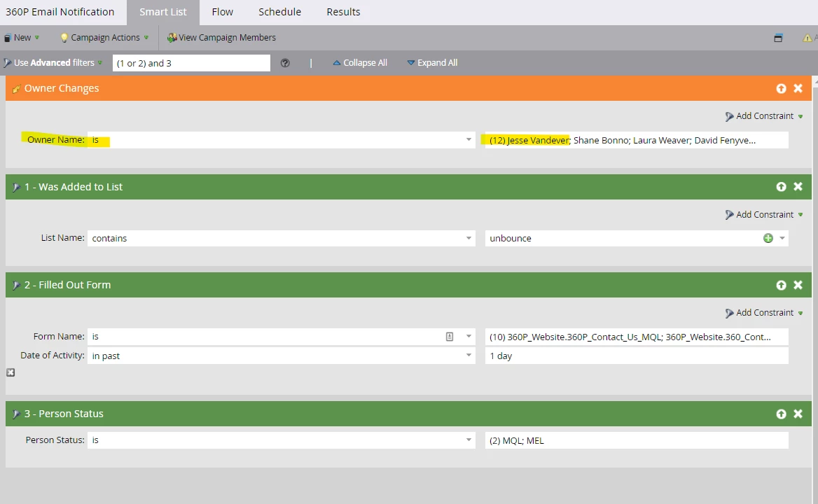
Task: Click the Owner Changes trigger icon
Action: pyautogui.click(x=16, y=89)
